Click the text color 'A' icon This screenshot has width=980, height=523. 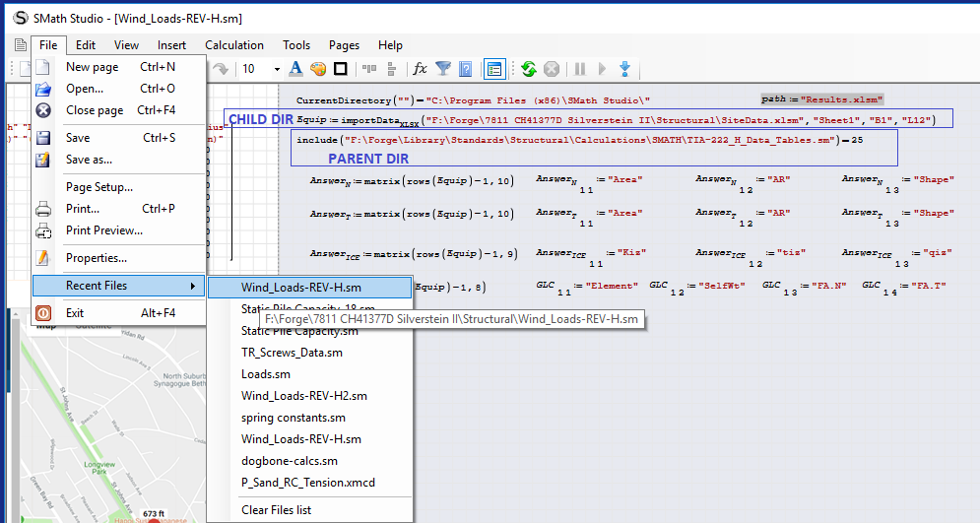[295, 69]
